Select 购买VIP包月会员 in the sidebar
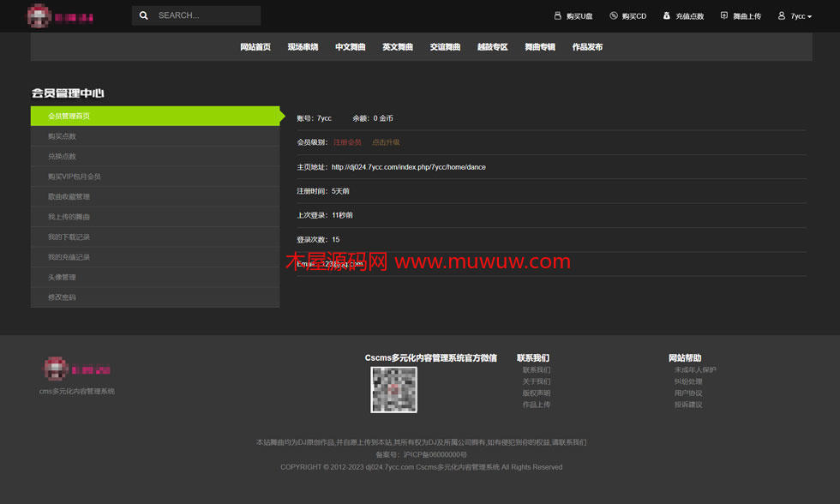 pyautogui.click(x=75, y=177)
